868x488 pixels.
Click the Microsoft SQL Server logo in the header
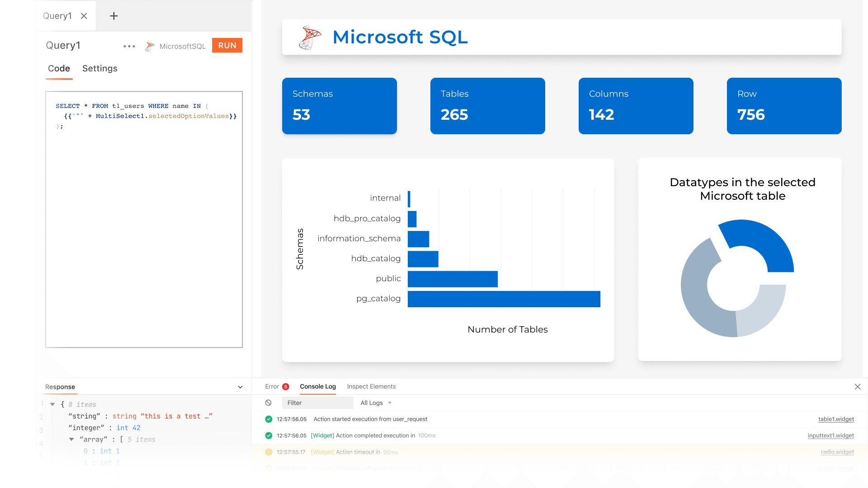coord(309,37)
